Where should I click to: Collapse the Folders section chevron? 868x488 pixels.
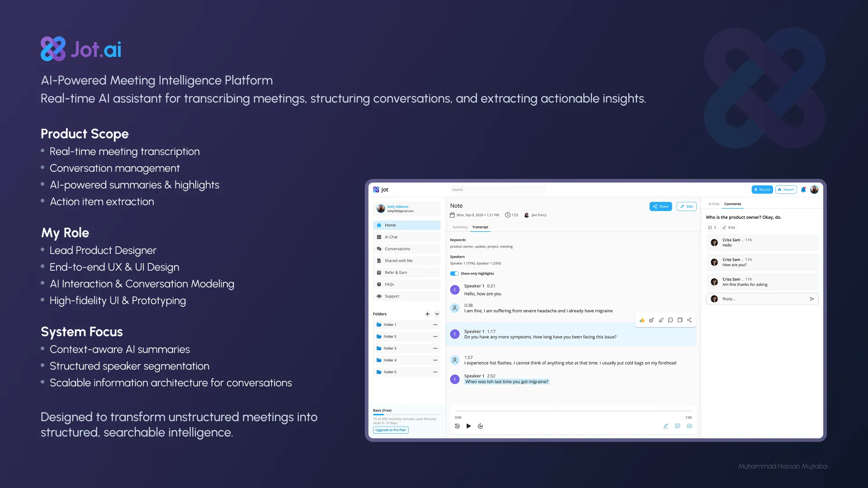point(437,314)
